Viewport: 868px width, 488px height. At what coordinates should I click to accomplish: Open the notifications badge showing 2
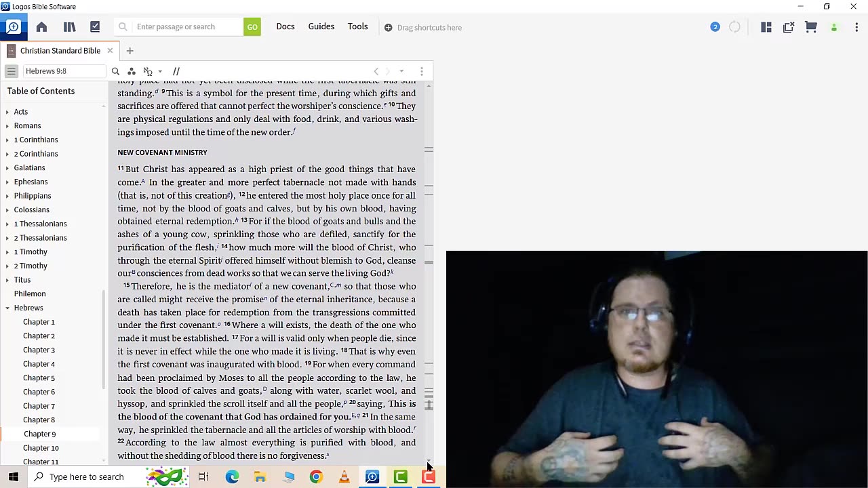pyautogui.click(x=715, y=27)
